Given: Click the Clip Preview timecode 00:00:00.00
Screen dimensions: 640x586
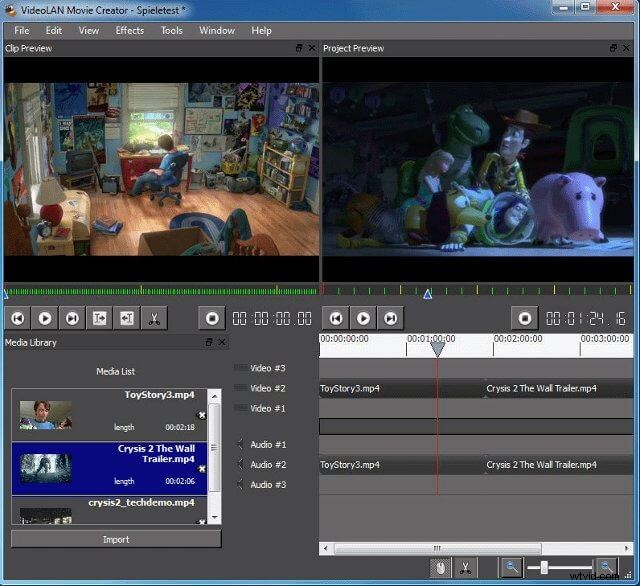Looking at the screenshot, I should 272,319.
